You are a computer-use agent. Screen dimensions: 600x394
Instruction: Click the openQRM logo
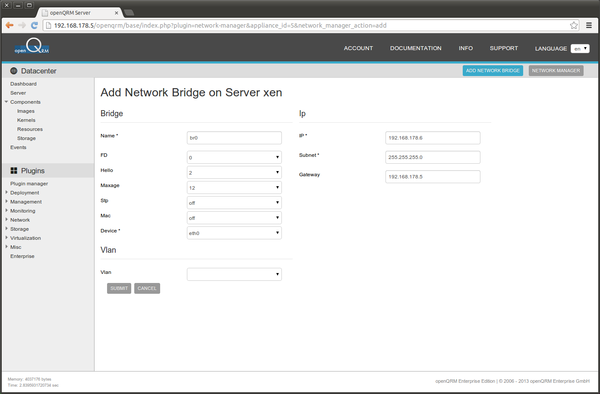pos(32,46)
